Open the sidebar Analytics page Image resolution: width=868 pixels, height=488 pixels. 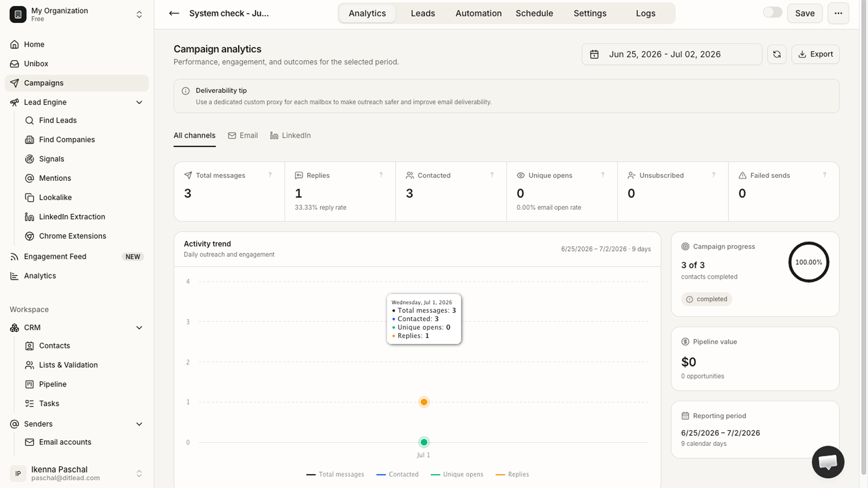click(x=77, y=276)
